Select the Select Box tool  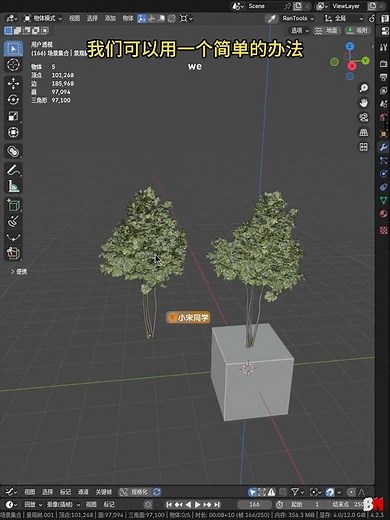coord(13,49)
